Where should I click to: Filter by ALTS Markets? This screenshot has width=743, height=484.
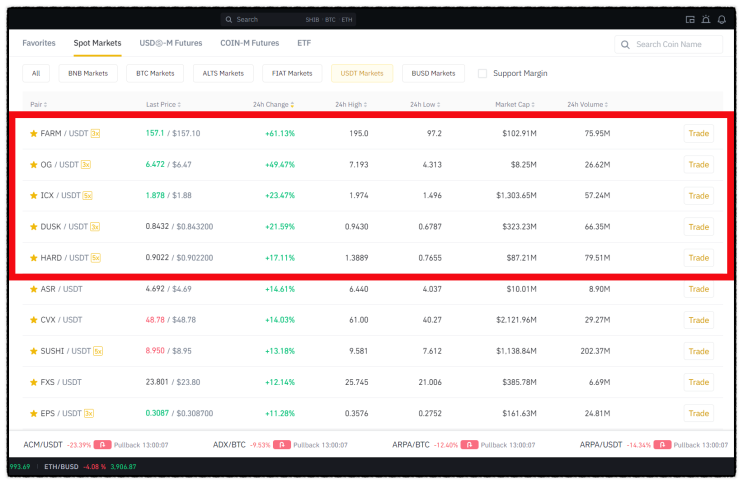223,73
